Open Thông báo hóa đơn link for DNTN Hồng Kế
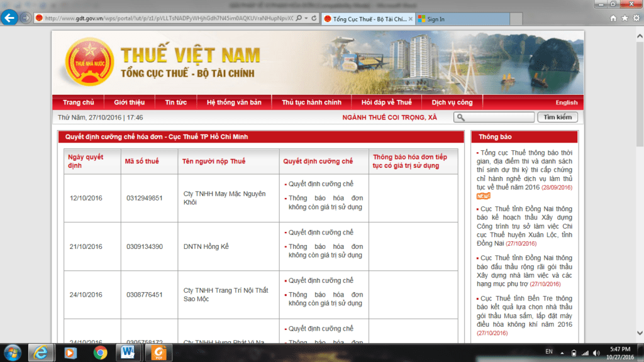Viewport: 644px width, 362px height. pyautogui.click(x=325, y=251)
